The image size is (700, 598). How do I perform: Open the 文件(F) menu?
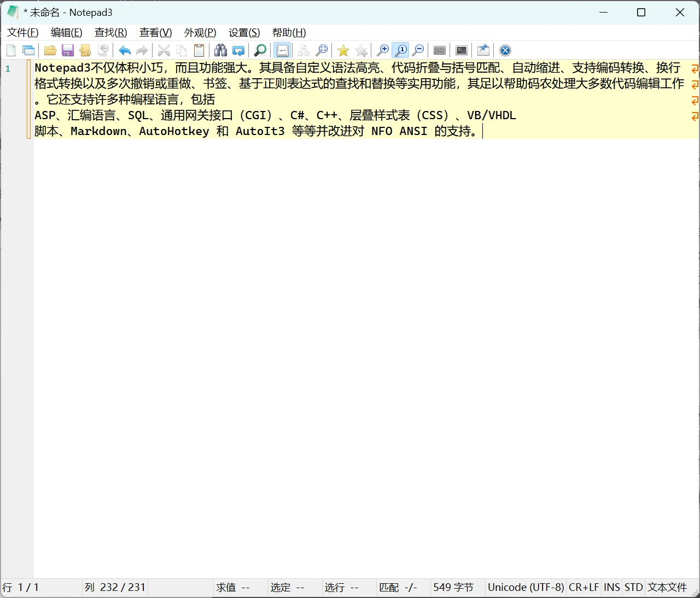tap(23, 33)
